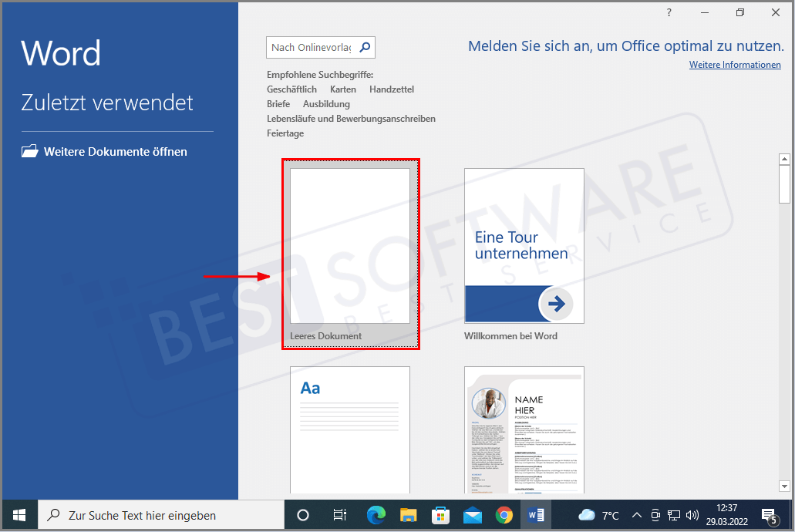Select the suggested search term Feiertage
This screenshot has height=532, width=795.
[285, 133]
